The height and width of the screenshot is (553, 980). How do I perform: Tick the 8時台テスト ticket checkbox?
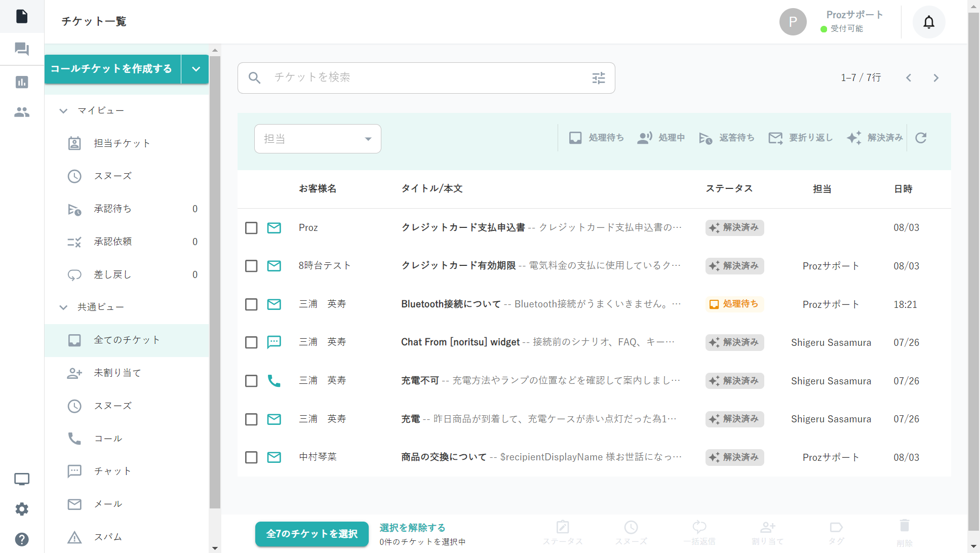pos(251,266)
